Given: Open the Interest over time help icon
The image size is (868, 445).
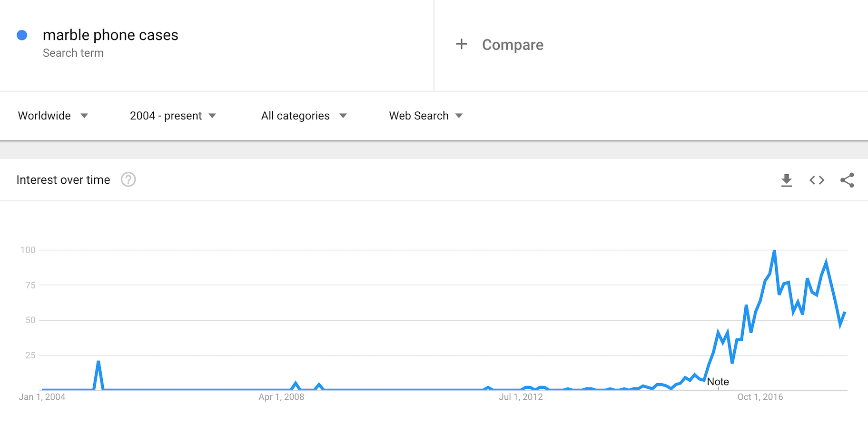Looking at the screenshot, I should pos(128,180).
